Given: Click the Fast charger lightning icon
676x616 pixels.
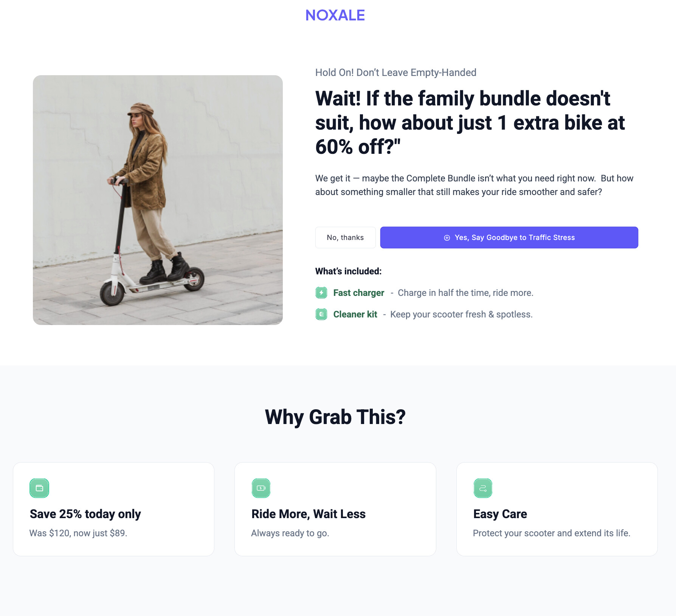Looking at the screenshot, I should pos(321,293).
